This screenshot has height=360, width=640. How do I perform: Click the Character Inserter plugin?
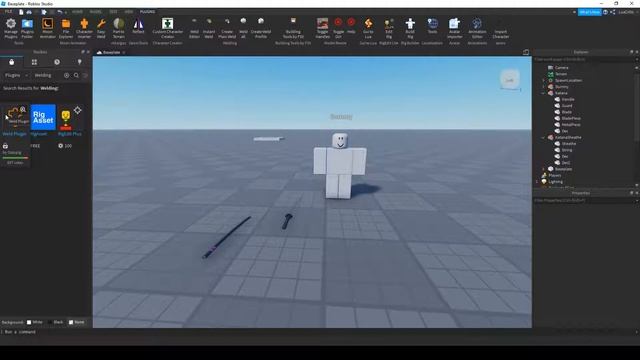click(x=84, y=28)
